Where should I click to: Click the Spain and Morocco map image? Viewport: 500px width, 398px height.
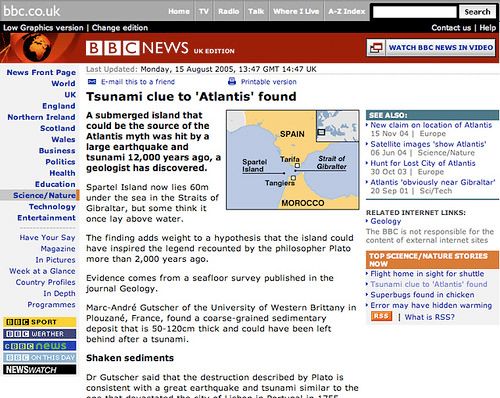(x=293, y=160)
